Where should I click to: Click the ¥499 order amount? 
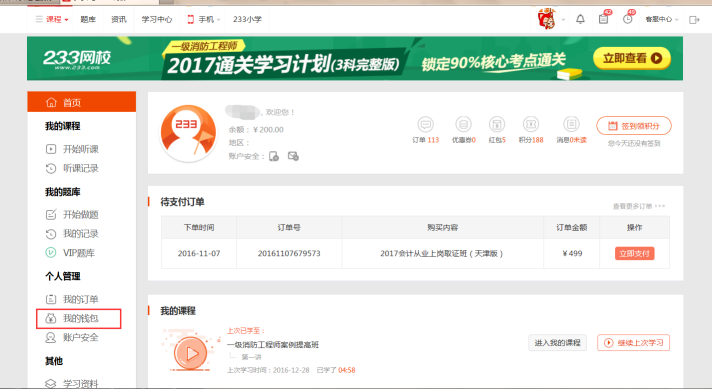click(572, 253)
